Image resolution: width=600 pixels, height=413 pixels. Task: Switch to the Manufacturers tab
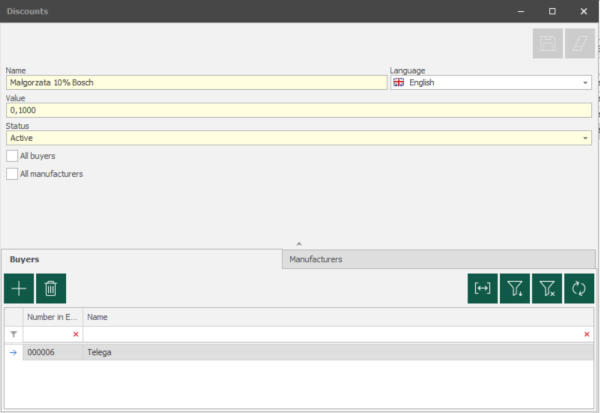(439, 259)
